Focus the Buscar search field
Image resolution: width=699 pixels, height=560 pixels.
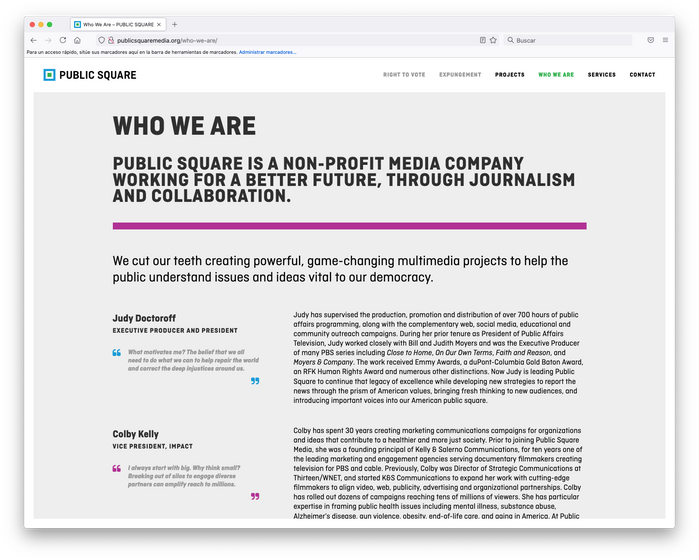coord(568,40)
